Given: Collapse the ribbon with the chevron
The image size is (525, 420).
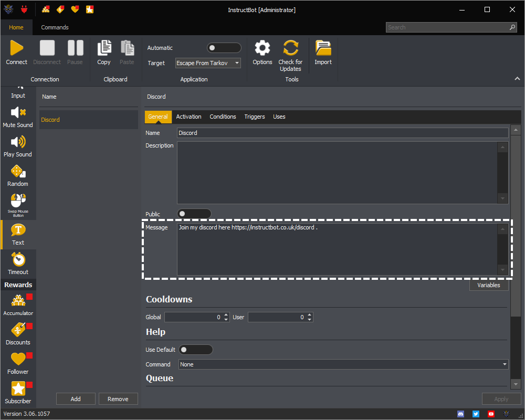Looking at the screenshot, I should (517, 79).
